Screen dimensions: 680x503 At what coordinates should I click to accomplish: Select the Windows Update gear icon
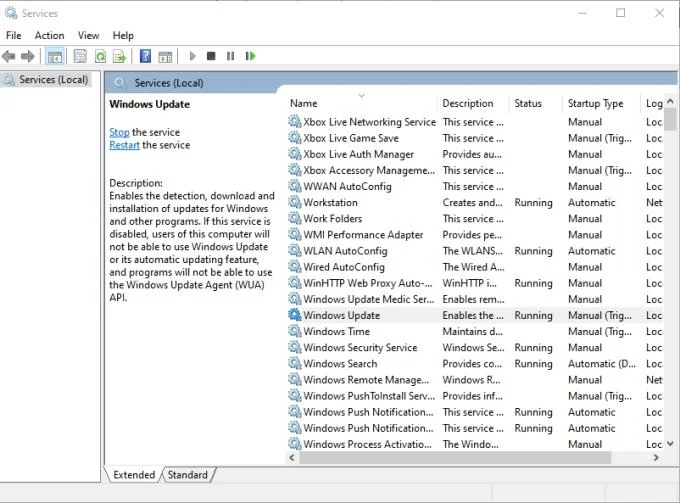click(294, 315)
